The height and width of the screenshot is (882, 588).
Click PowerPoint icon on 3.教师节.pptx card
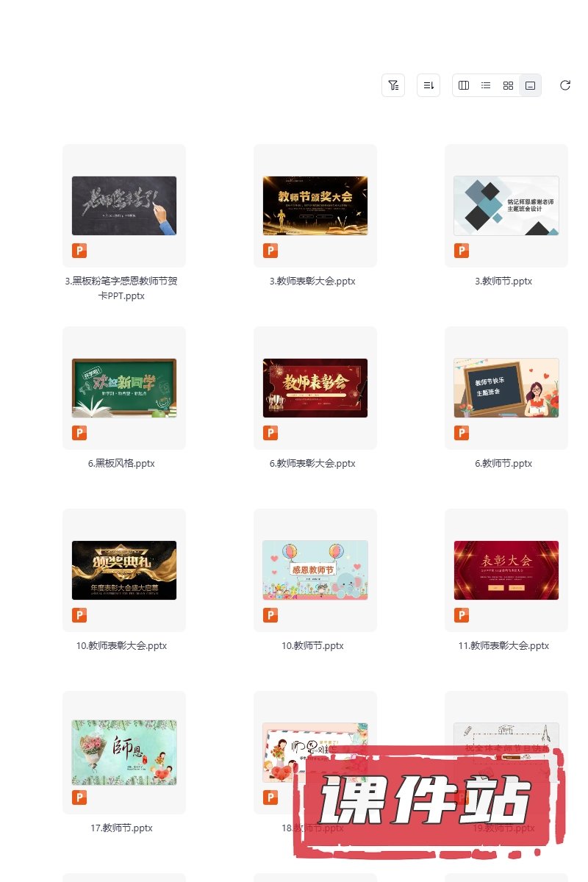coord(462,251)
